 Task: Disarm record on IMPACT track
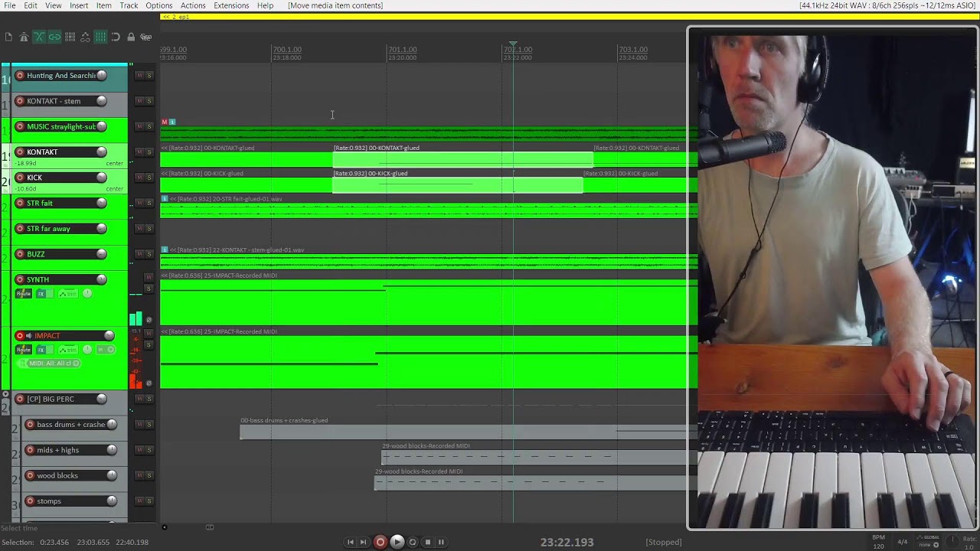click(x=20, y=335)
